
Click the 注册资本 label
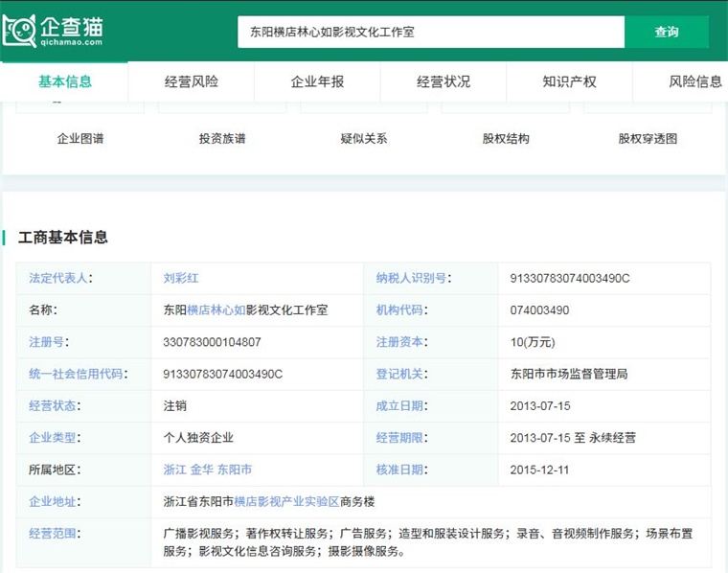401,342
